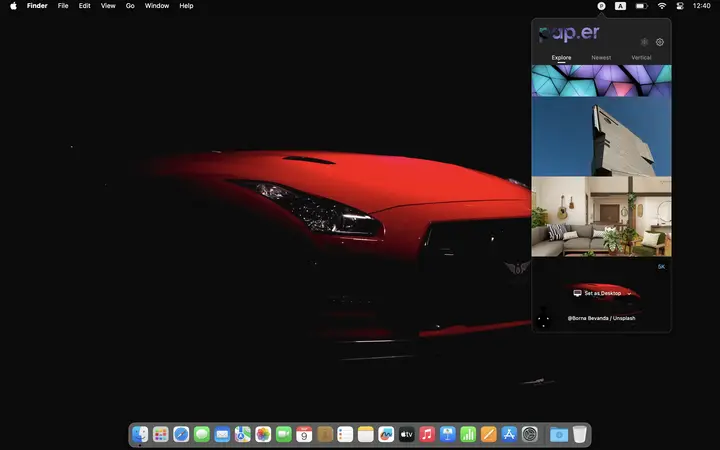Launch Apple Music from the dock

[427, 434]
